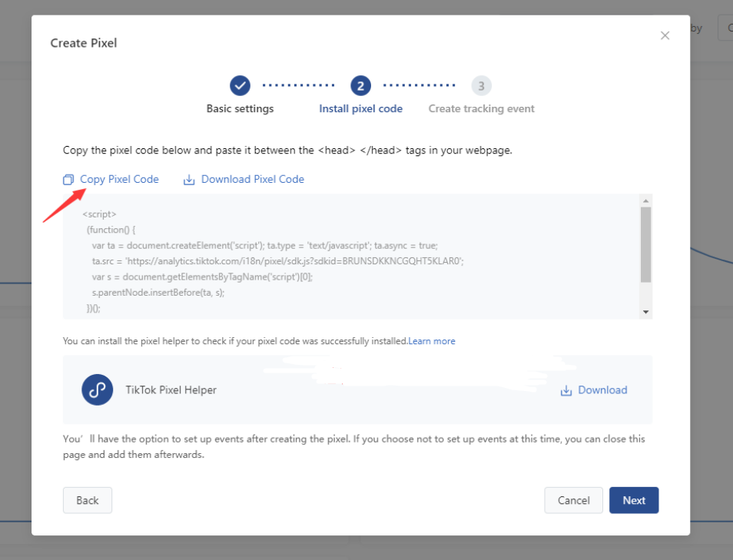This screenshot has width=733, height=560.
Task: Select step 3 circle for tracking event
Action: [481, 85]
